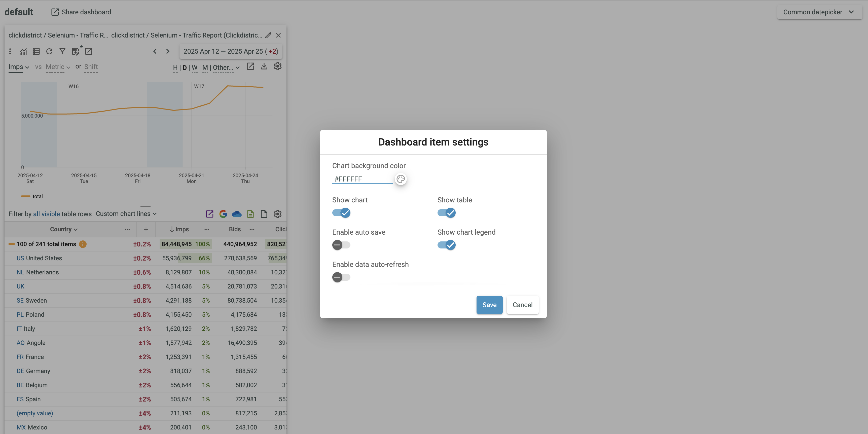This screenshot has height=434, width=868.
Task: Click the color palette picker icon
Action: point(400,179)
